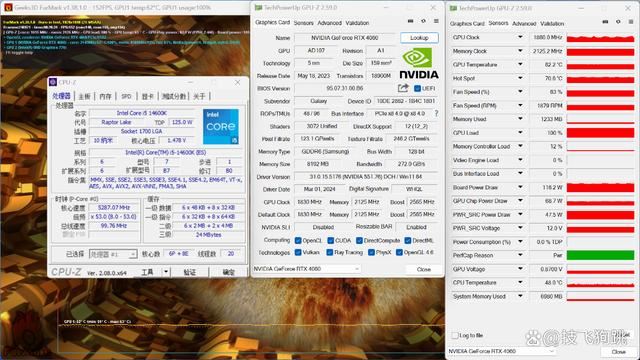Click the GPU-Z Sensors window title icon

point(453,8)
